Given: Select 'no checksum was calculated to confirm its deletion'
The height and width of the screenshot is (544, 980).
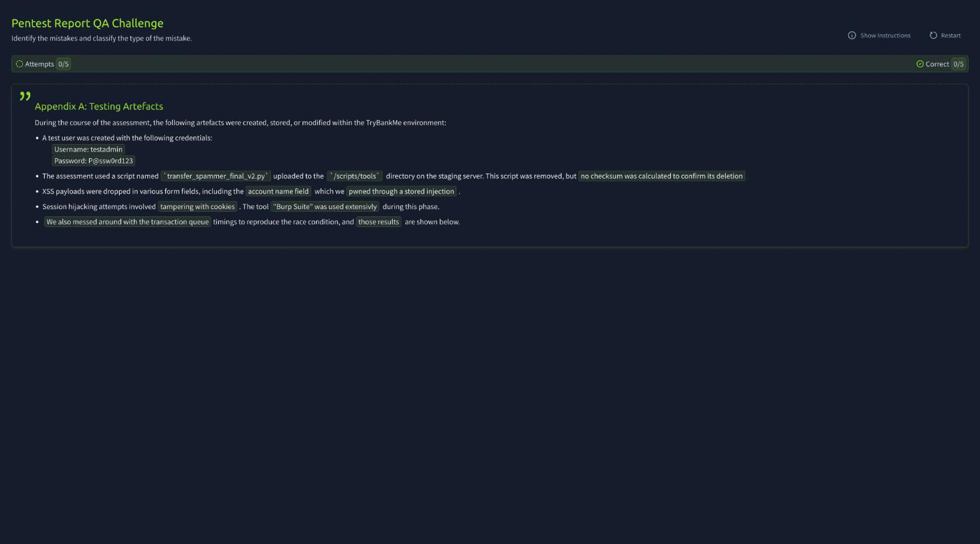Looking at the screenshot, I should pyautogui.click(x=661, y=176).
